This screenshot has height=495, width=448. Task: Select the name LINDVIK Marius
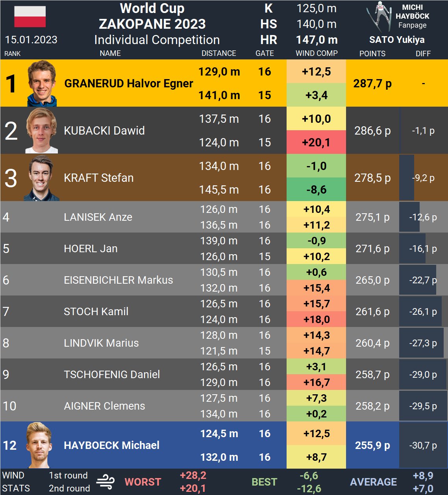click(101, 343)
